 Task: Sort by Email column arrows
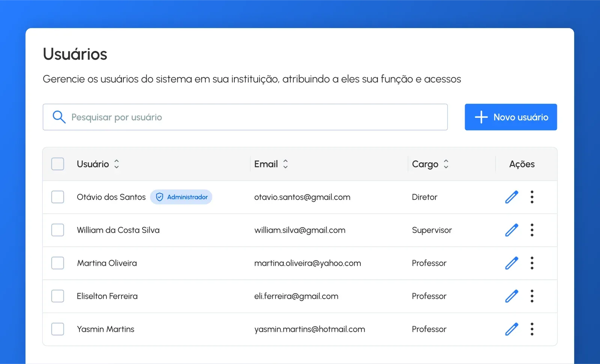[x=285, y=164]
